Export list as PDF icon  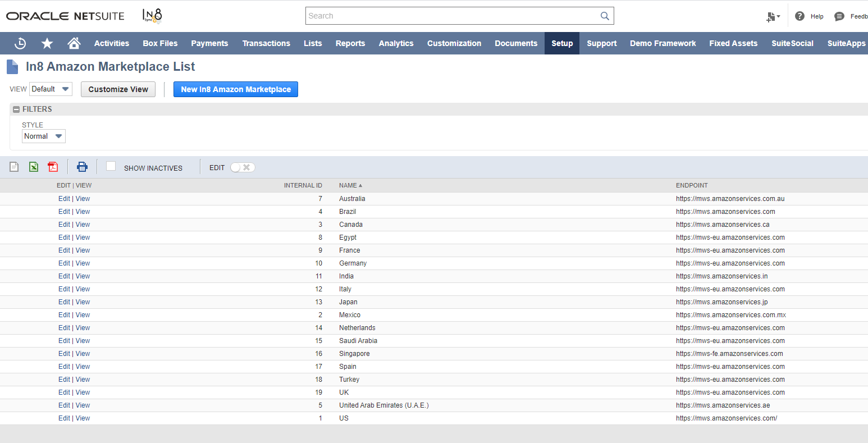53,167
